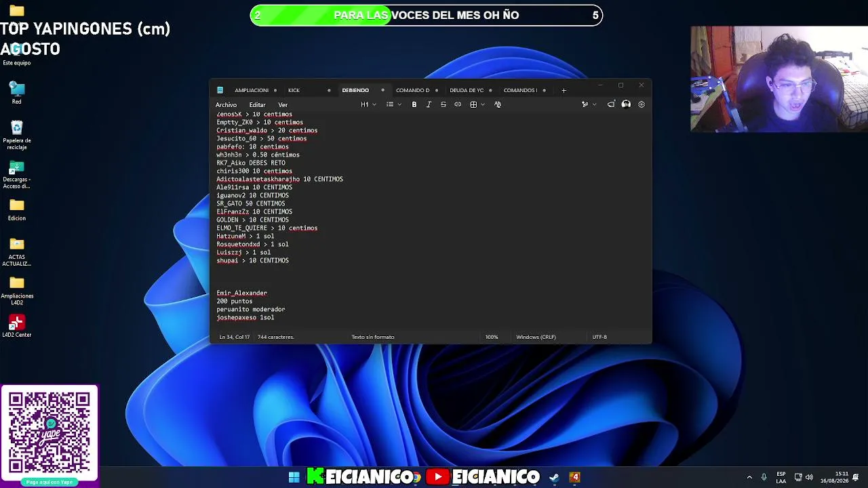Open the ESP LAA language switcher
This screenshot has height=488, width=868.
point(781,477)
